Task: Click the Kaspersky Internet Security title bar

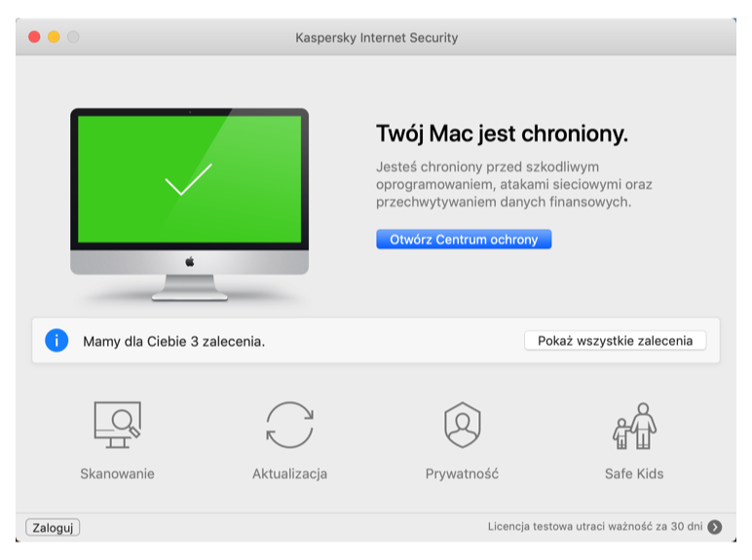Action: 376,37
